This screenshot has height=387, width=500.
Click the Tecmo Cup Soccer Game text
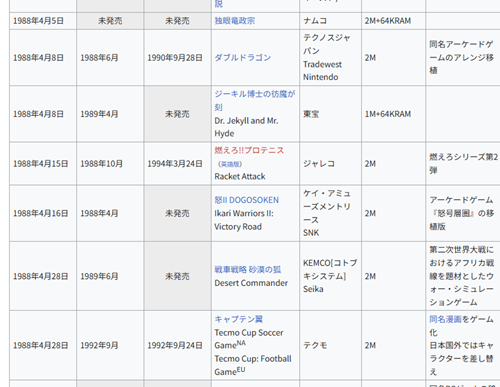[249, 339]
